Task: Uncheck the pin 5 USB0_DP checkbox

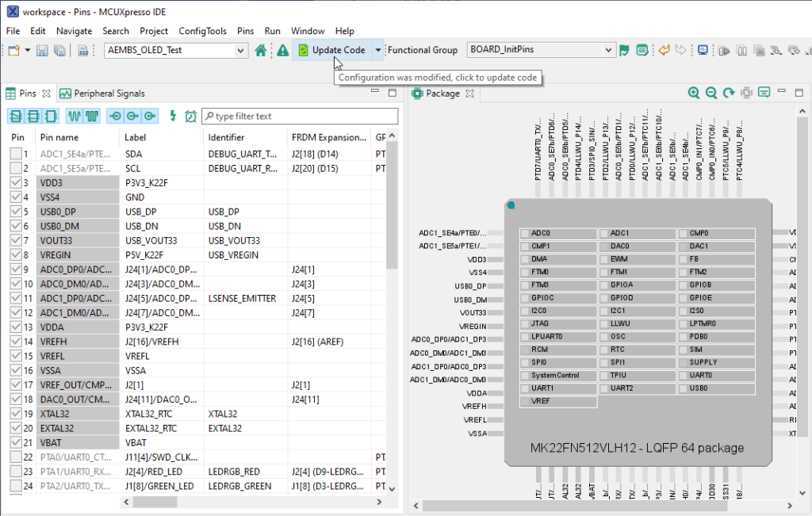Action: point(16,212)
